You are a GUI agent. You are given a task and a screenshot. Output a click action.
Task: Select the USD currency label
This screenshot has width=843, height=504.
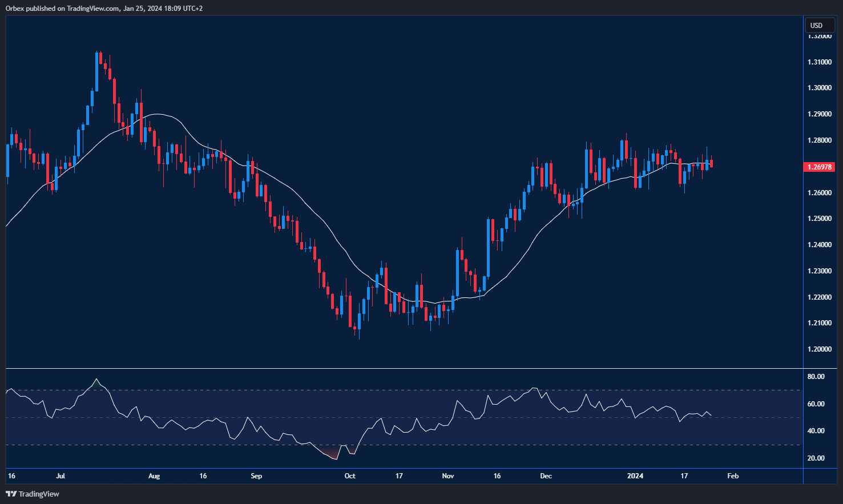820,25
